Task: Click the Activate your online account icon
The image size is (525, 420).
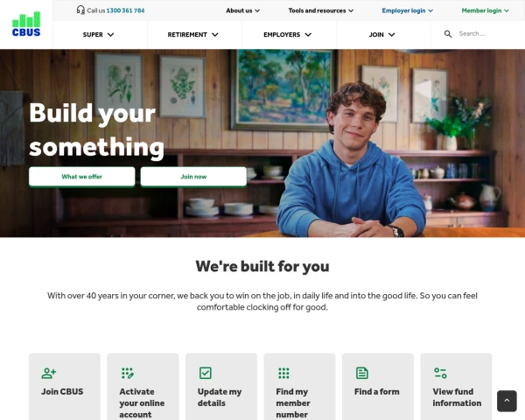Action: coord(128,373)
